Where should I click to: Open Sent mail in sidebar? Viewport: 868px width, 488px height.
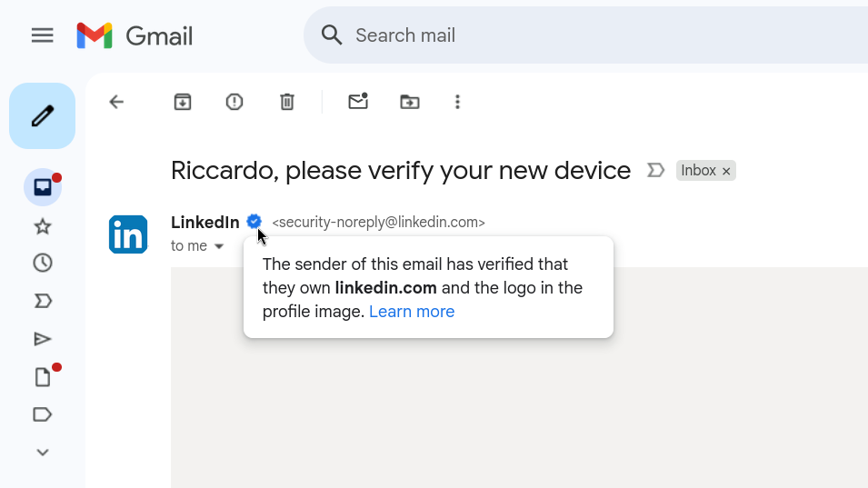(x=43, y=339)
